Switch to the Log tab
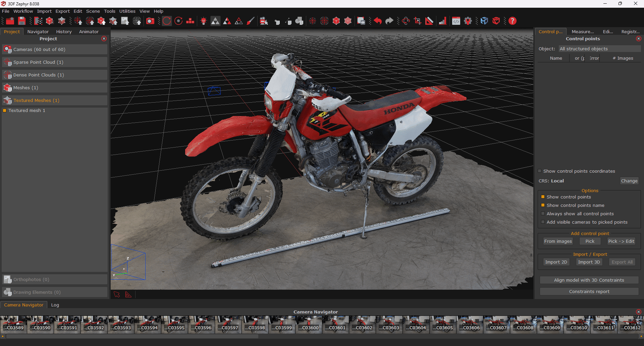Screen dimensions: 644x346 55,305
